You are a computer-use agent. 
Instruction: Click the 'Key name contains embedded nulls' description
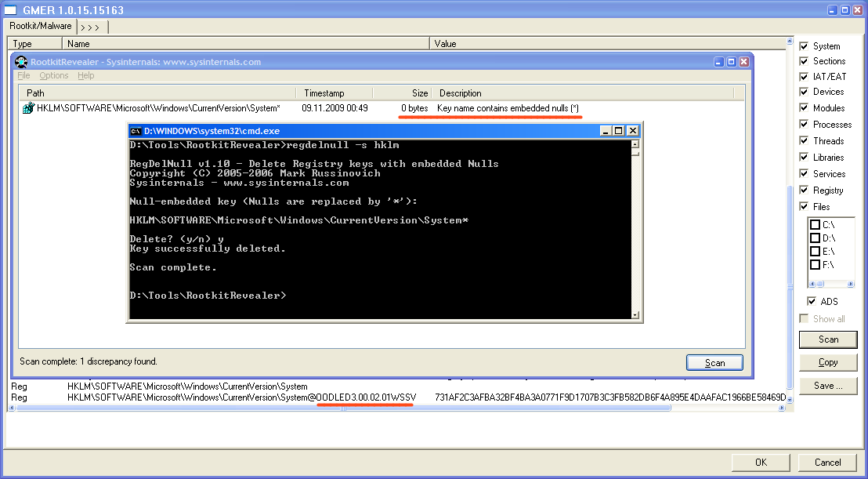point(508,108)
